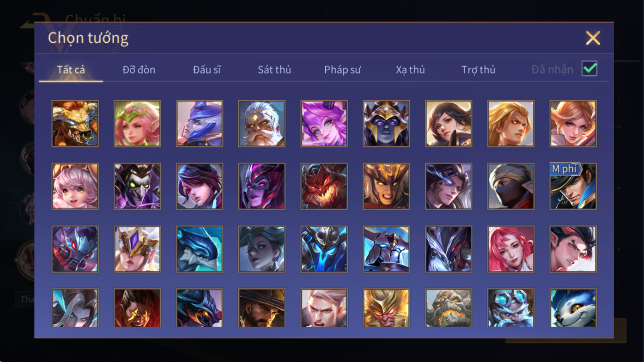Show the Pháp sư hero category
Viewport: 644px width, 362px height.
pos(342,70)
